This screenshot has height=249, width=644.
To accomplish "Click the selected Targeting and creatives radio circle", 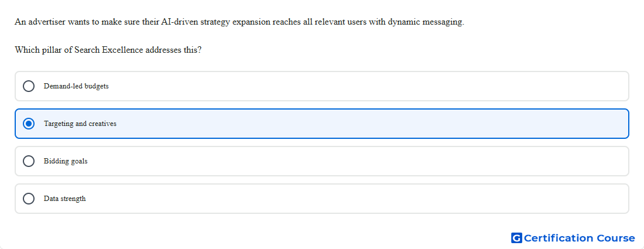I will point(29,124).
